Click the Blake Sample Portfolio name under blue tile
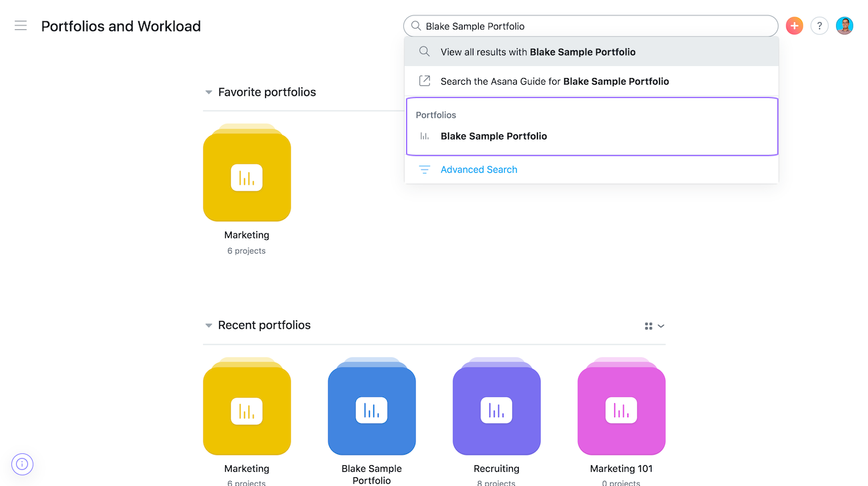 (372, 474)
